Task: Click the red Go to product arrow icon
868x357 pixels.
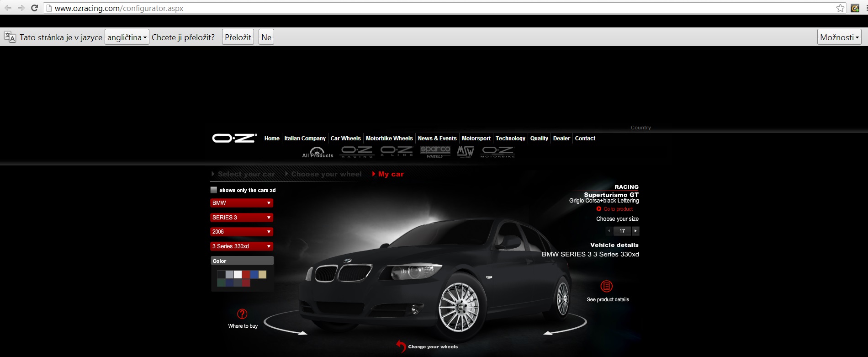Action: [599, 209]
